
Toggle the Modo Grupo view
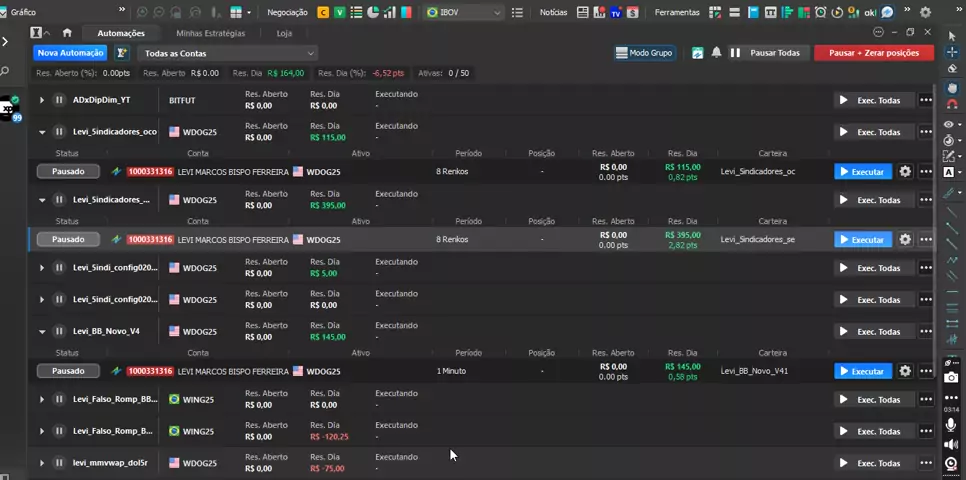pyautogui.click(x=645, y=53)
